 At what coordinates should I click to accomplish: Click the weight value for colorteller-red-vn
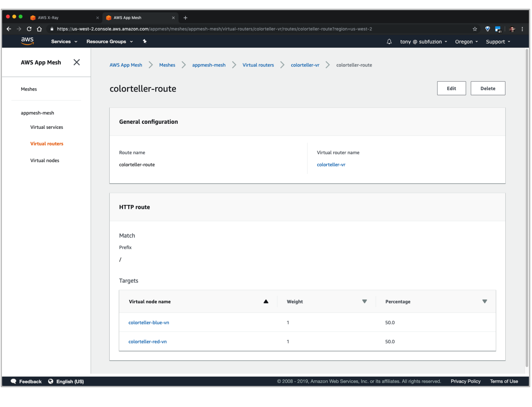coord(288,341)
